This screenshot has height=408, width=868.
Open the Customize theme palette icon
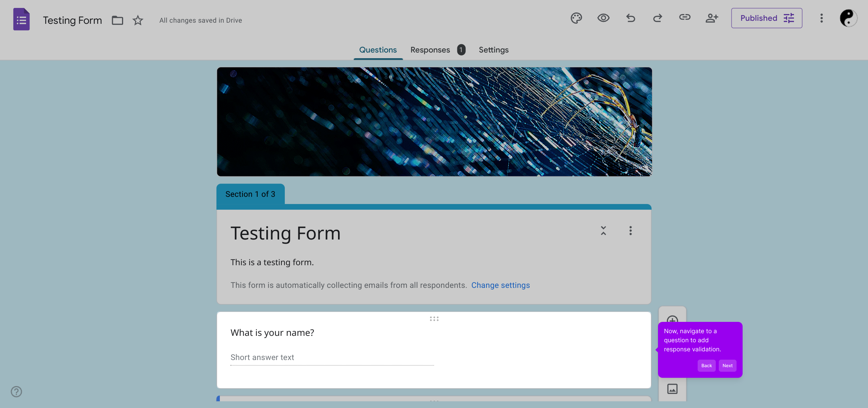576,18
